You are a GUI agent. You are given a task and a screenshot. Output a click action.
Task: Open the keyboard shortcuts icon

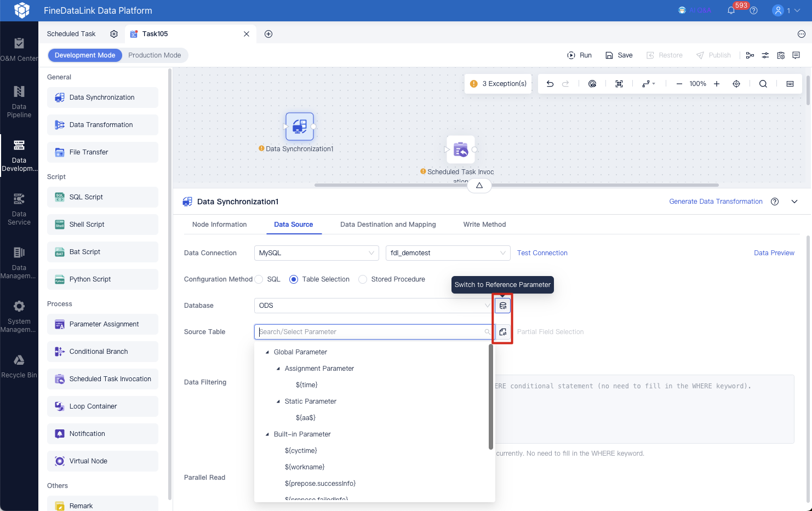point(790,84)
